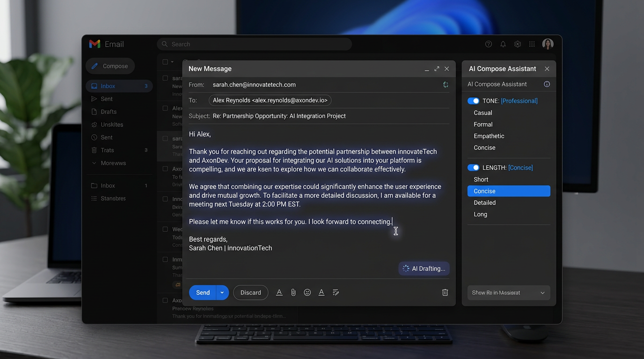This screenshot has height=359, width=644.
Task: Open notifications bell icon
Action: click(503, 44)
